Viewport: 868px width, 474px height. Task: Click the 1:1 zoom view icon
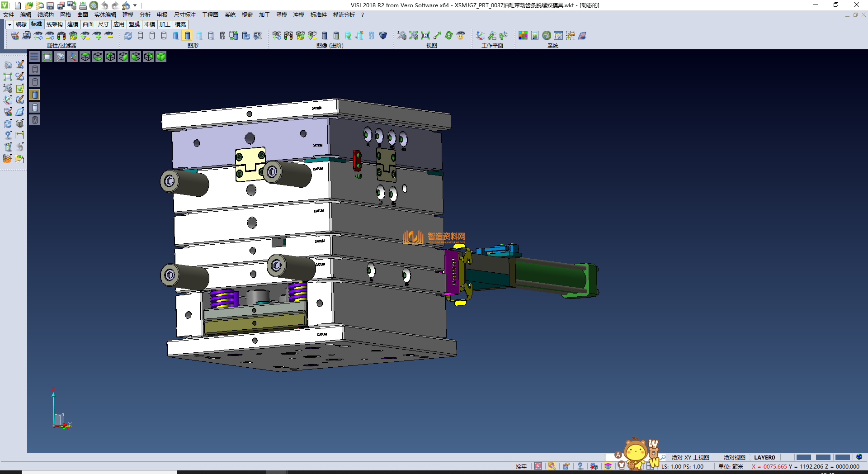click(x=425, y=35)
